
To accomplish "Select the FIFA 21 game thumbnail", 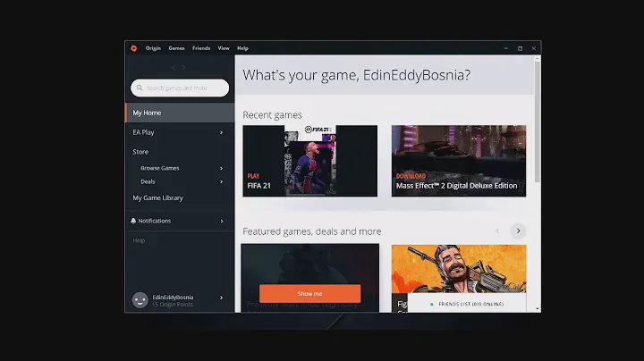I will coord(309,161).
